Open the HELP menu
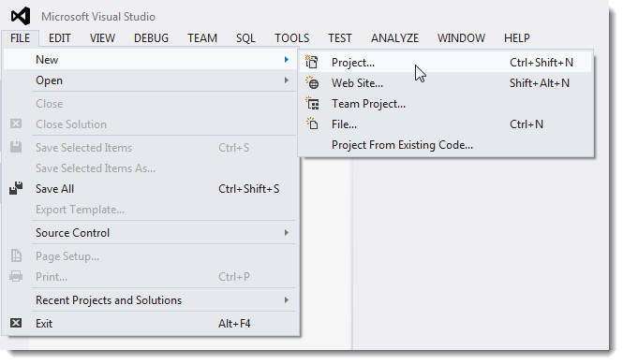This screenshot has width=623, height=364. point(516,38)
